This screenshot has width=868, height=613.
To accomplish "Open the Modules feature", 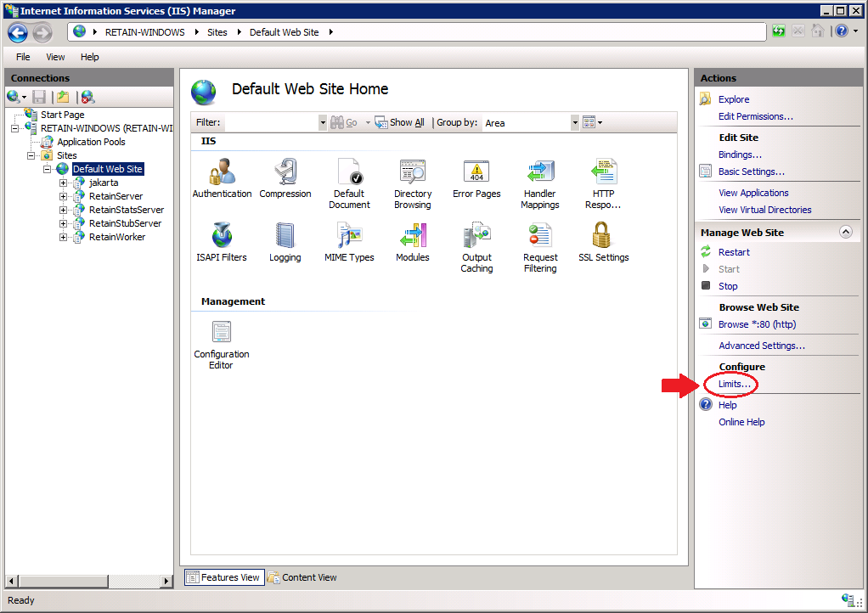I will click(413, 242).
